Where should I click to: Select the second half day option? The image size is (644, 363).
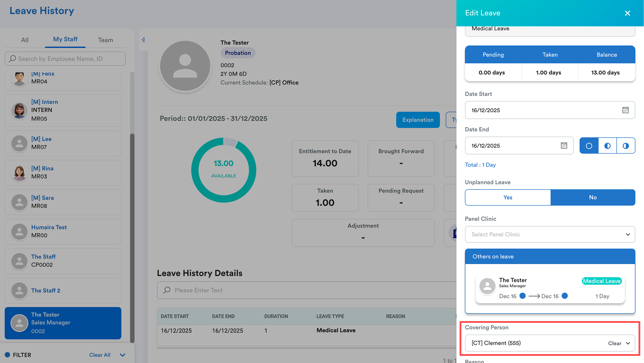point(626,146)
